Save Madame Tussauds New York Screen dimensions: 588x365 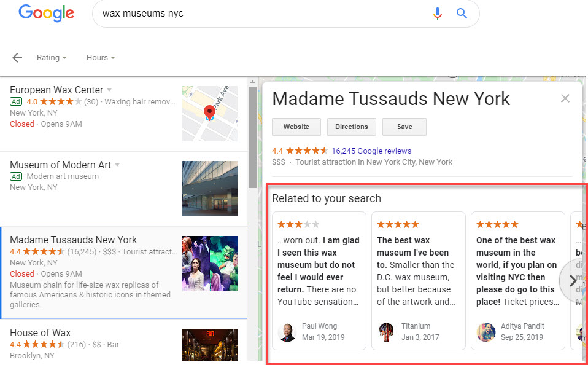(x=404, y=127)
